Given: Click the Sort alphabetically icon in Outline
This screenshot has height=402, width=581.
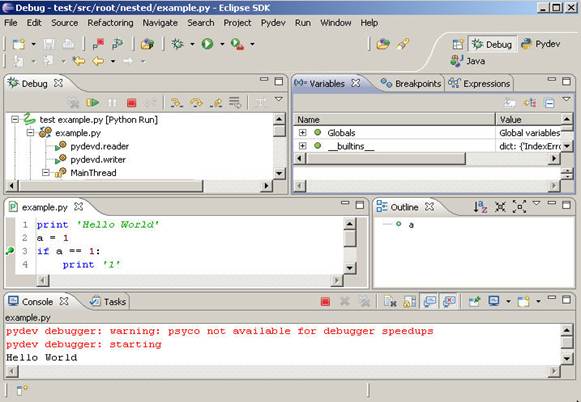Looking at the screenshot, I should pos(480,207).
